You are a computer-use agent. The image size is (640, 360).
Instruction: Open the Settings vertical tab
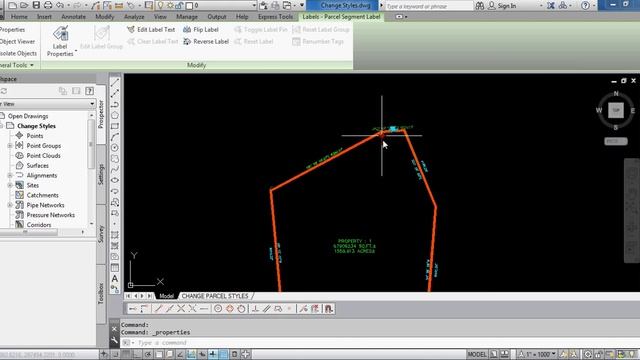click(x=101, y=174)
